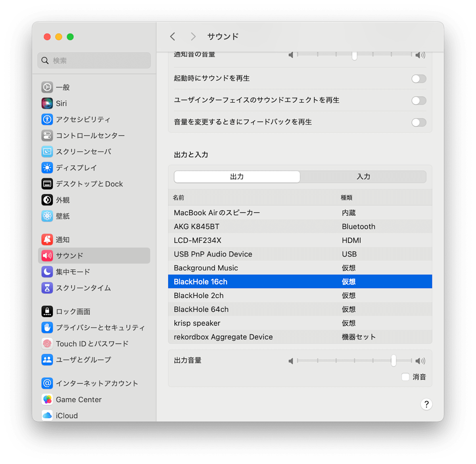The image size is (476, 464).
Task: Click output volume low speaker icon
Action: click(291, 361)
